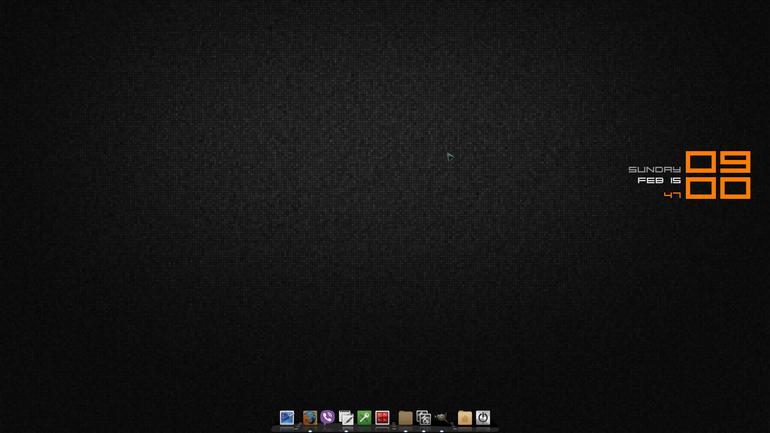This screenshot has height=433, width=770.
Task: Open the plain brown folder in dock
Action: (x=406, y=418)
